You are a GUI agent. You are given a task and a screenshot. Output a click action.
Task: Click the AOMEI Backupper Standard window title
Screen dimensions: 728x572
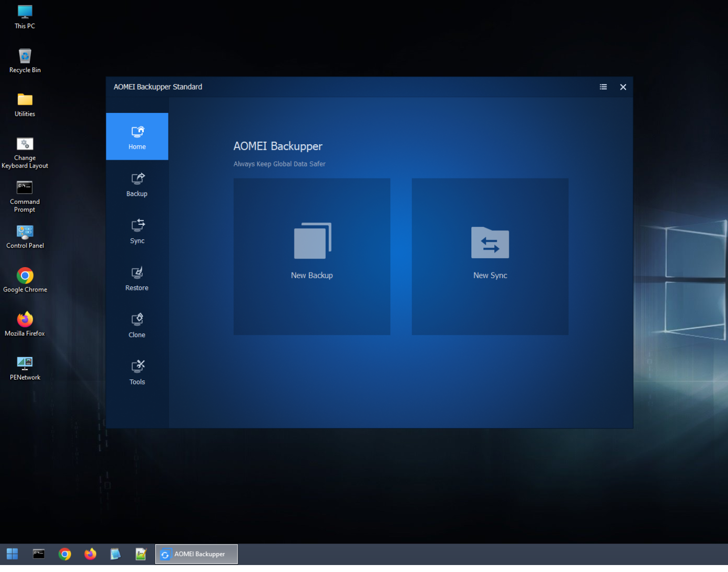click(158, 87)
